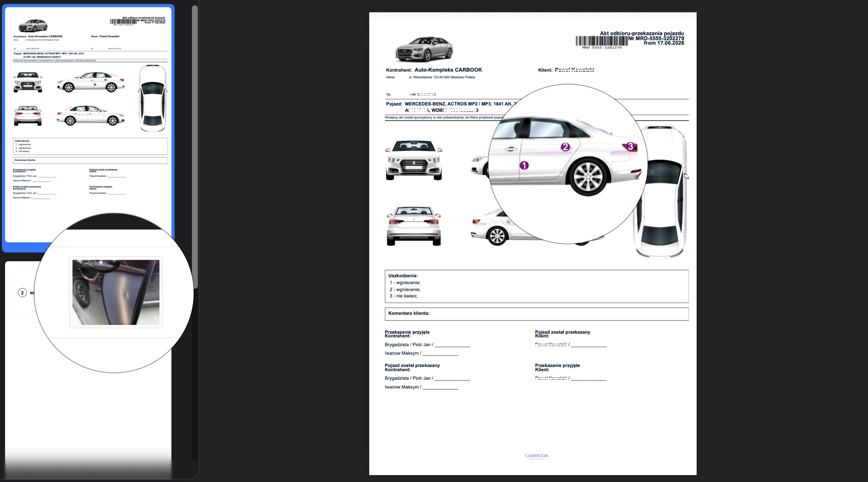Click the rear view car diagram on main page
The image size is (868, 482).
[414, 225]
